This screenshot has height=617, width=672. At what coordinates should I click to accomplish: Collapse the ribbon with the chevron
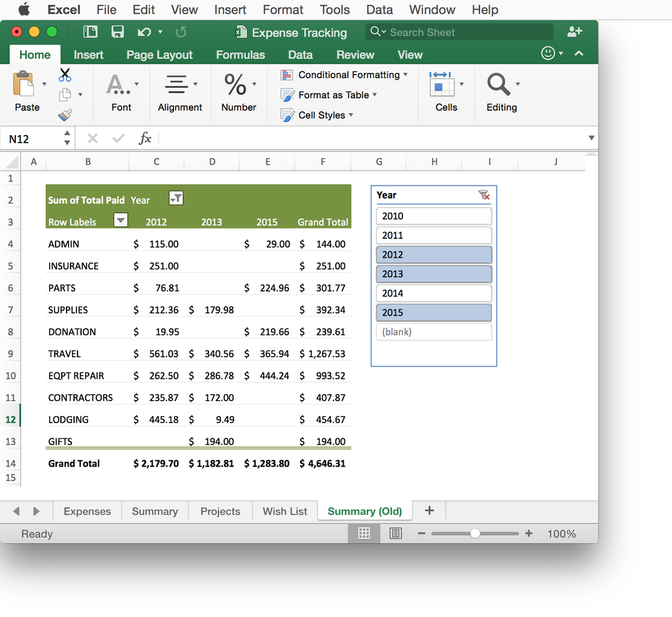click(579, 53)
